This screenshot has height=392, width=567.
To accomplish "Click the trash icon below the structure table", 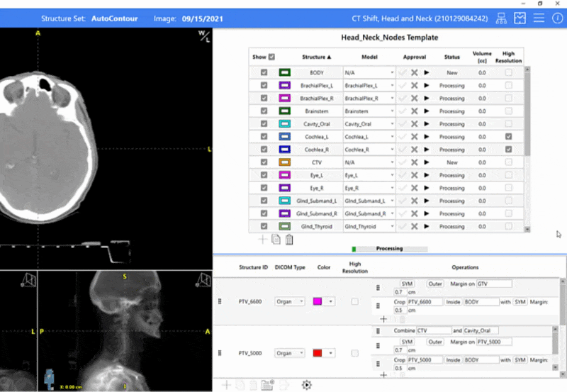I will (289, 240).
